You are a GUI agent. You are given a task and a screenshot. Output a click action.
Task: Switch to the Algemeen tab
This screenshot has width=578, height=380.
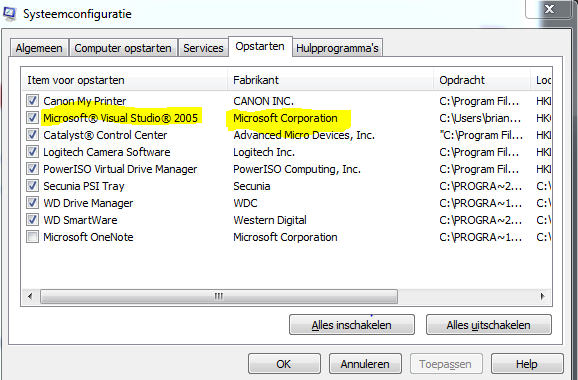39,48
